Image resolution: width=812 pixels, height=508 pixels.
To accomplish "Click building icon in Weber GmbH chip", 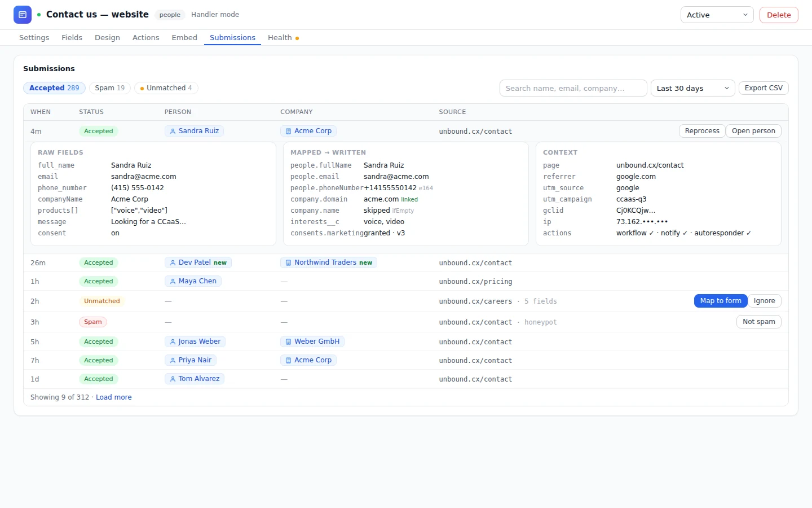I will (x=288, y=342).
